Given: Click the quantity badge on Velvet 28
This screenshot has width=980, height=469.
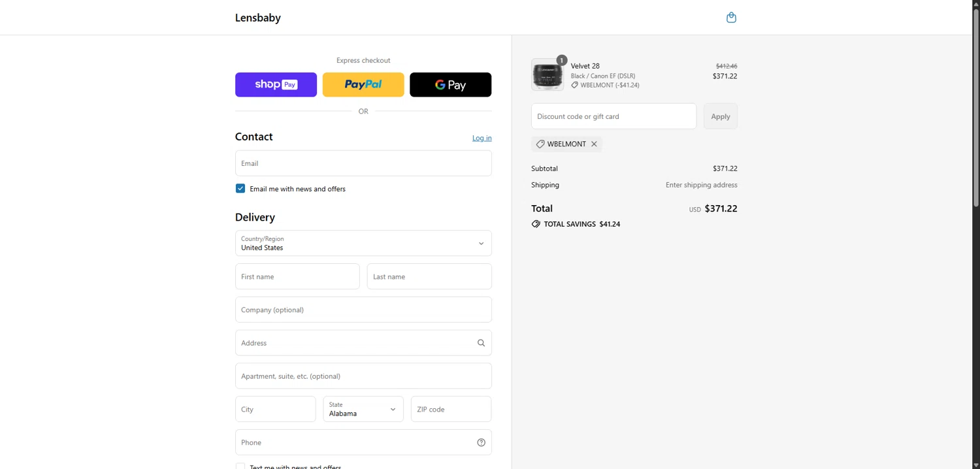Looking at the screenshot, I should click(x=561, y=60).
